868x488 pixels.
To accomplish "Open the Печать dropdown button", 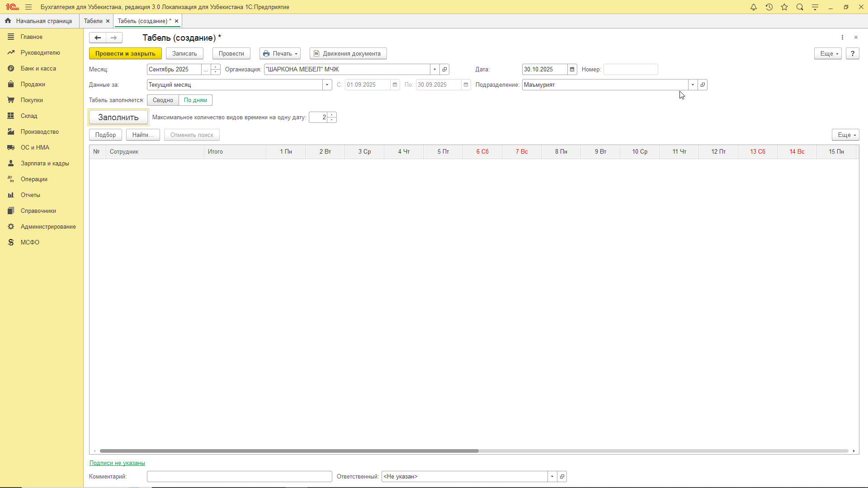I will (280, 54).
